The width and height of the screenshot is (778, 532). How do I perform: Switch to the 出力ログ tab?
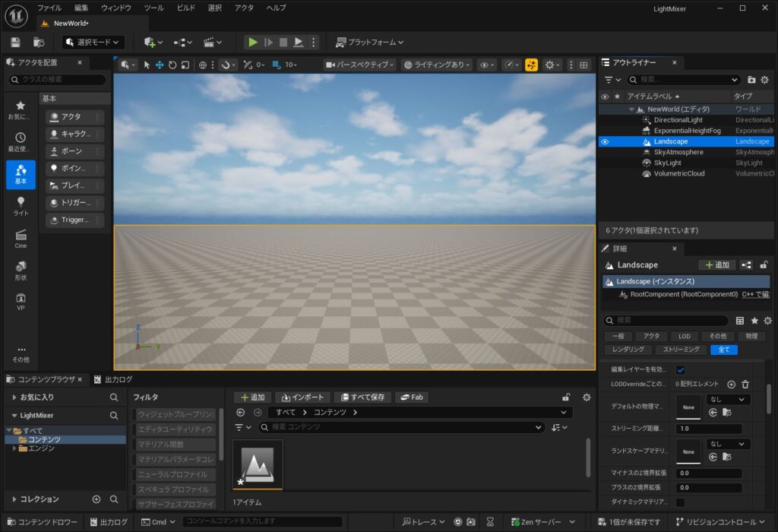(x=112, y=379)
